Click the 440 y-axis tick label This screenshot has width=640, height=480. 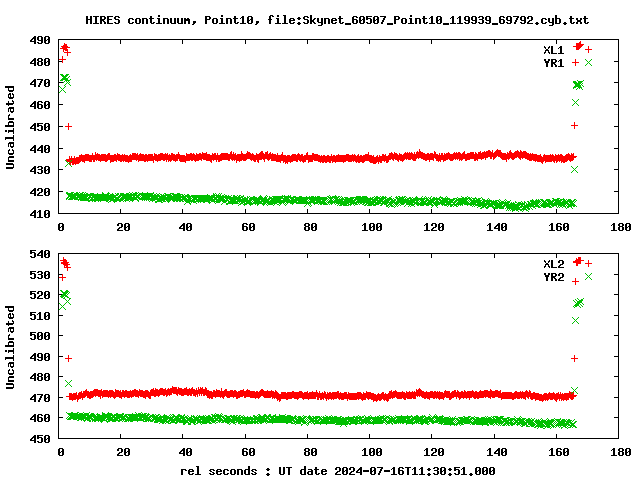coord(40,149)
